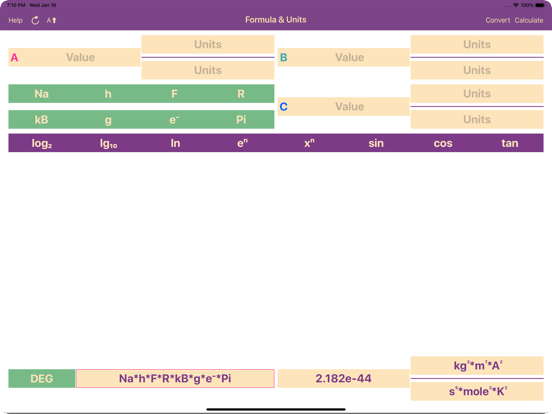Select variable C denominator Units field
The image size is (552, 414).
(x=477, y=119)
